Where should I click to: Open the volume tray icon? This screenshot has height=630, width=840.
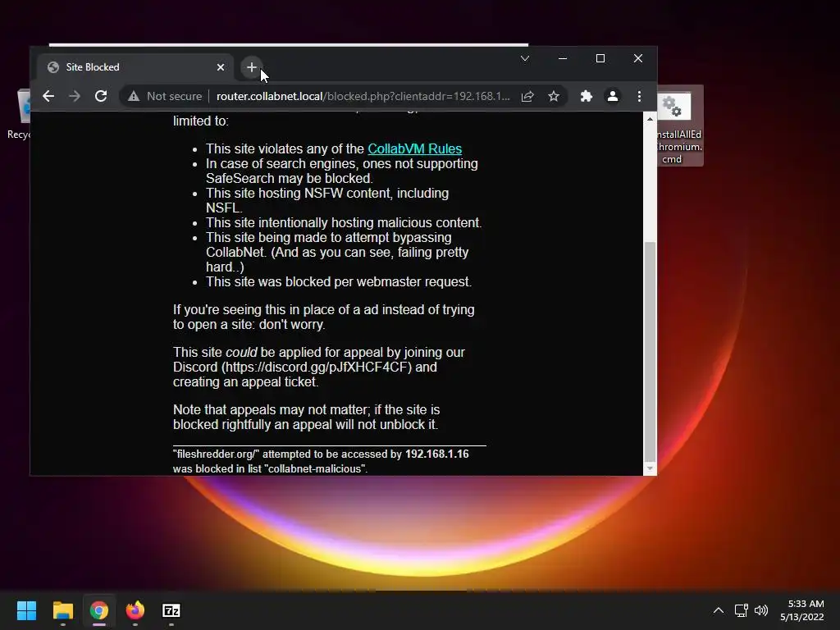pyautogui.click(x=761, y=610)
